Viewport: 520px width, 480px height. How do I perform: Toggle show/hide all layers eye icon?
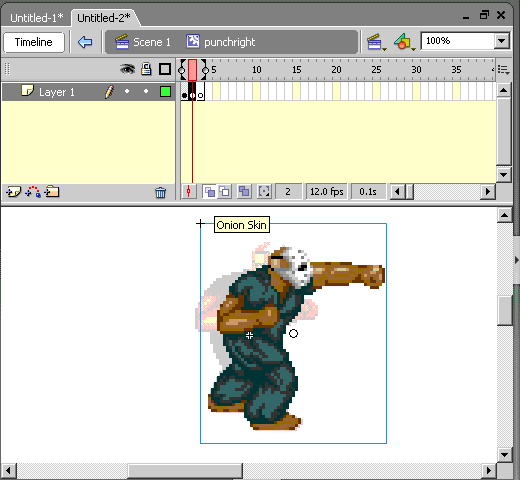tap(127, 69)
